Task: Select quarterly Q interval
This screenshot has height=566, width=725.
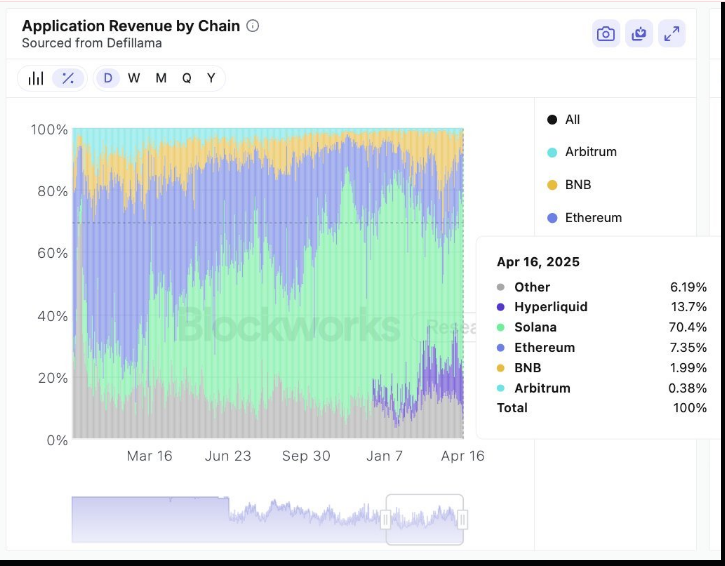Action: (x=187, y=78)
